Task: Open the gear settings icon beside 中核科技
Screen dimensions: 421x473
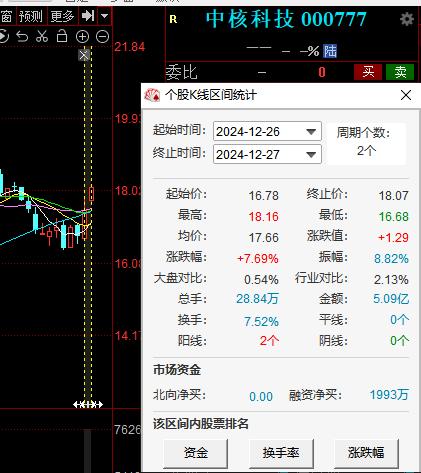Action: [407, 19]
